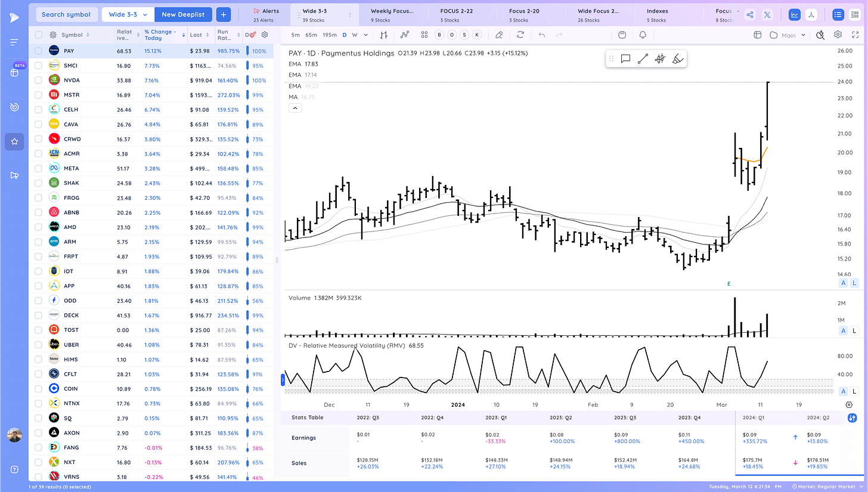Select the 65m timeframe

(x=311, y=35)
